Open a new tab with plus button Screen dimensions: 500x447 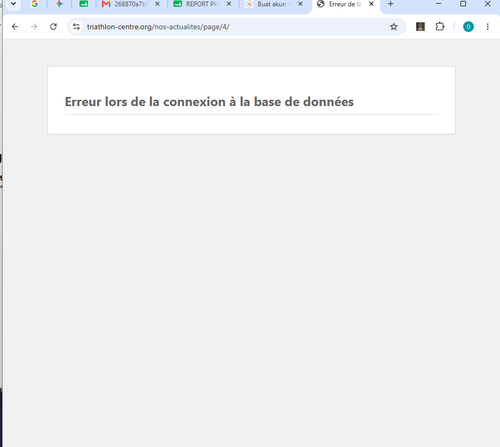[x=391, y=4]
